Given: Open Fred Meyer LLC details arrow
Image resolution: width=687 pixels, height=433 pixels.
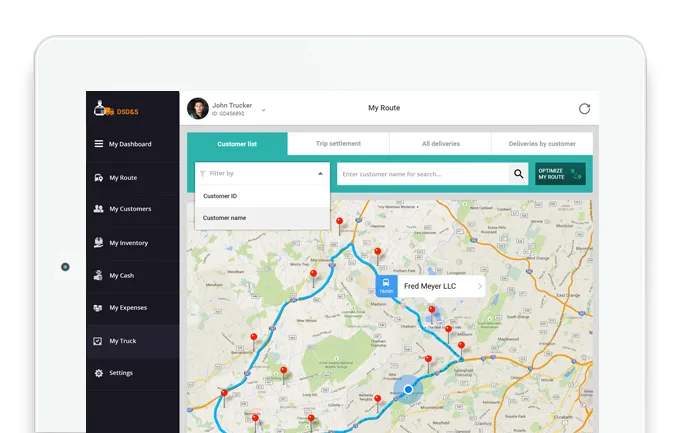Looking at the screenshot, I should (480, 287).
